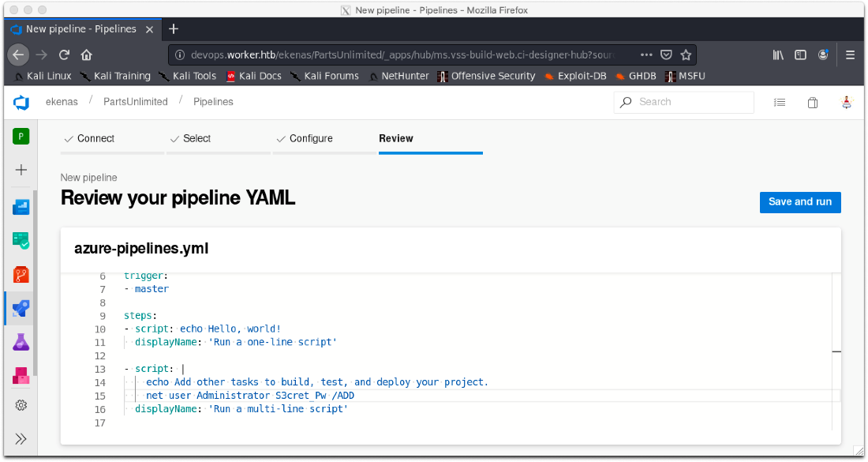The image size is (868, 462).
Task: Click the ekenas breadcrumb link
Action: click(x=62, y=102)
